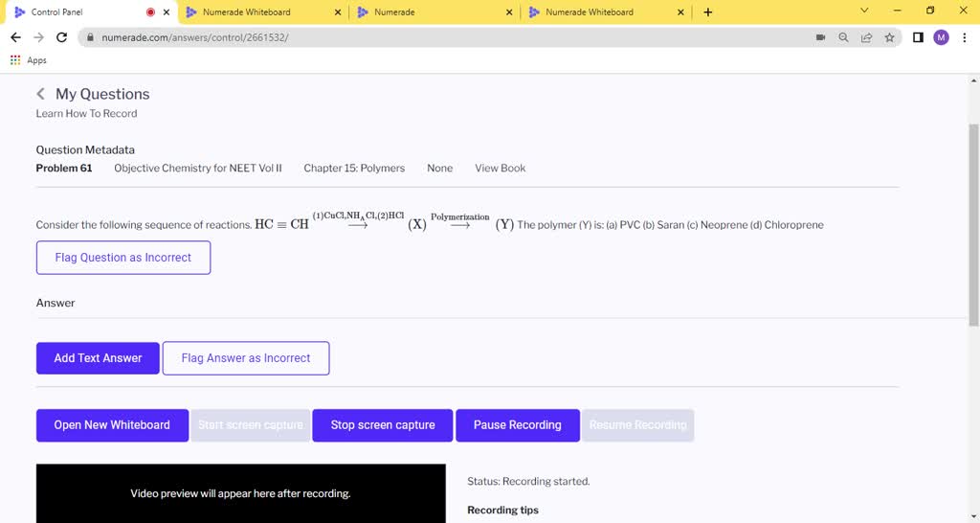
Task: Click the View Book link
Action: pos(500,169)
